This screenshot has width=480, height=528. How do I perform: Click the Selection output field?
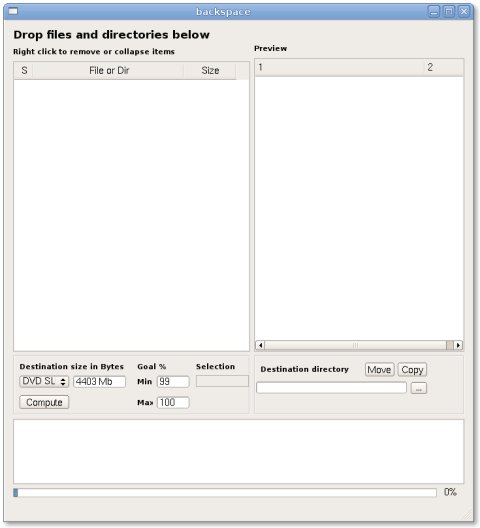222,381
